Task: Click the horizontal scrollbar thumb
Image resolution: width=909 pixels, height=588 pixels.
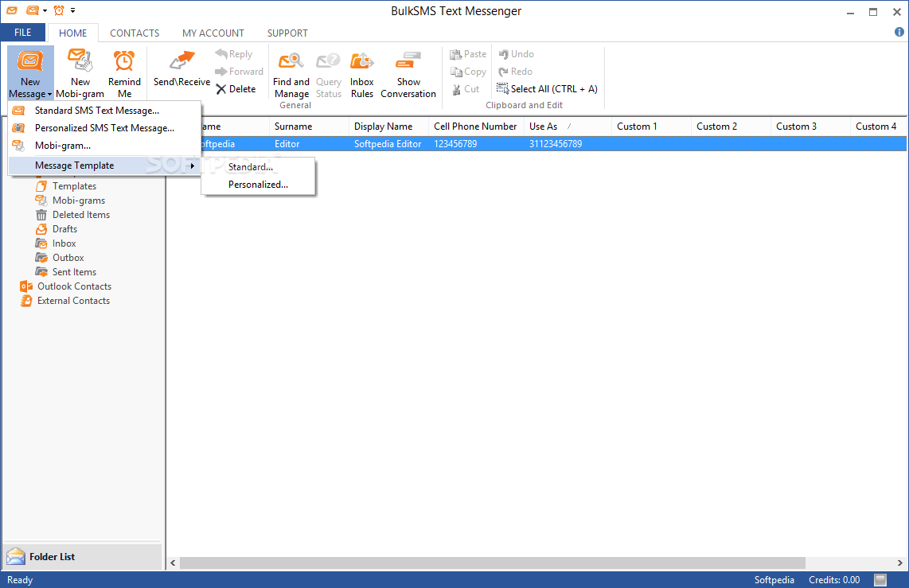Action: pyautogui.click(x=492, y=563)
